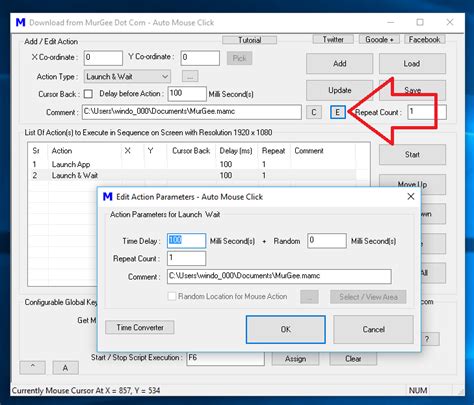Screen dimensions: 474x405
Task: Click the small E button
Action: click(x=338, y=112)
